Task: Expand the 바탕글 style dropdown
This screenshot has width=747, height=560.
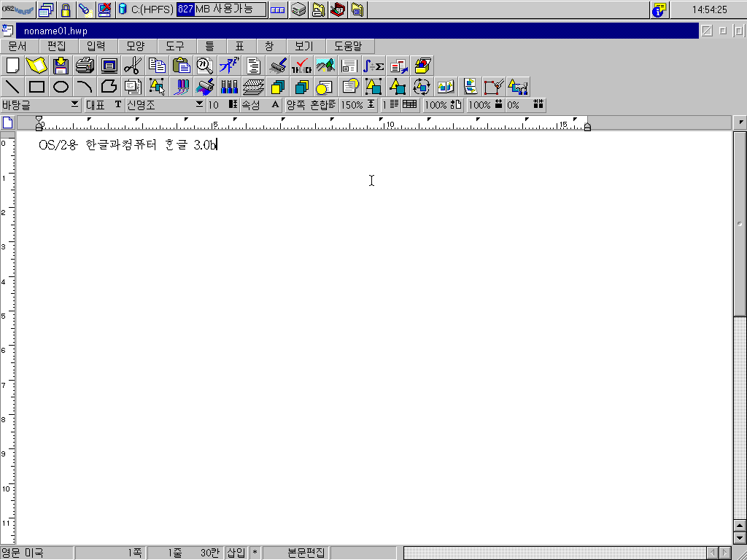Action: click(75, 105)
